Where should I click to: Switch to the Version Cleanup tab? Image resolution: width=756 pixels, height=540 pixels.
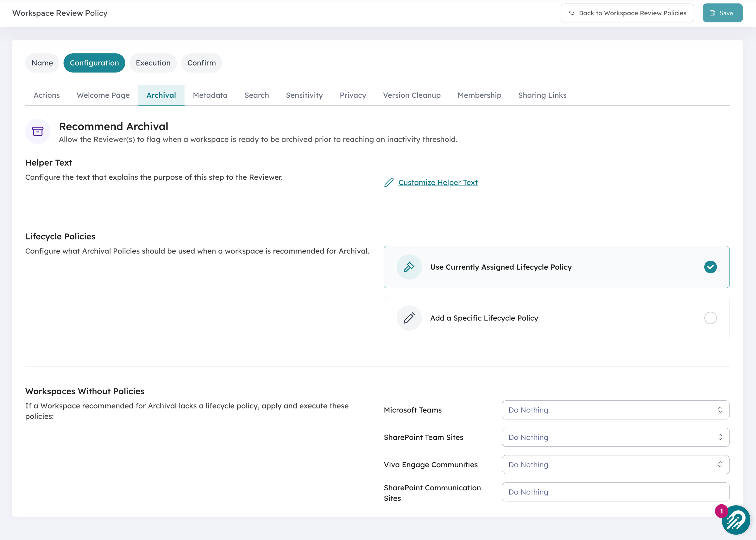coord(412,95)
